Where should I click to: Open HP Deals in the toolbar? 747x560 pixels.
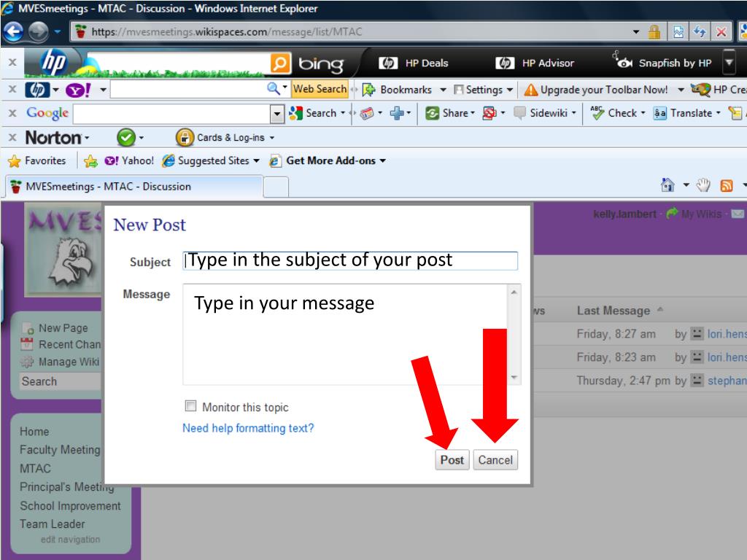coord(414,63)
